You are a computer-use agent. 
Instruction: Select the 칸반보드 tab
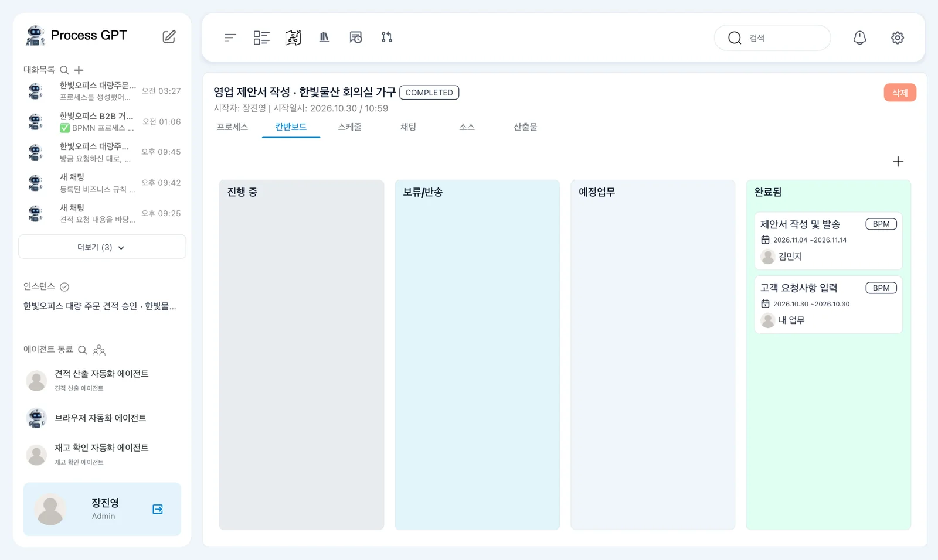coord(291,127)
